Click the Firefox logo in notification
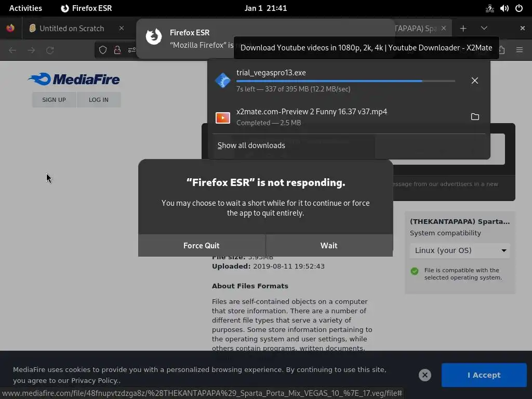 tap(154, 37)
